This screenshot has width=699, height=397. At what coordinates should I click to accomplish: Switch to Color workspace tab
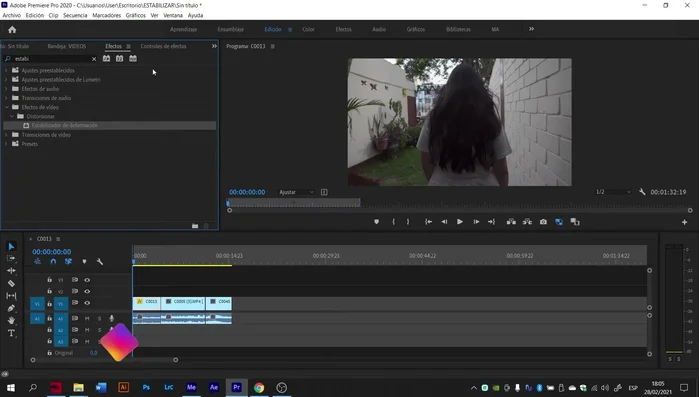tap(308, 29)
